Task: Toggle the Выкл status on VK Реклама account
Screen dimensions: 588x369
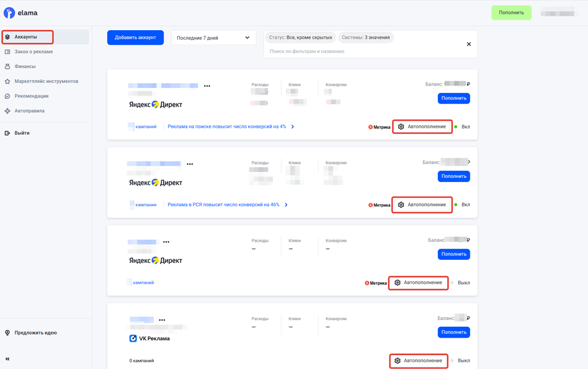Action: [461, 361]
